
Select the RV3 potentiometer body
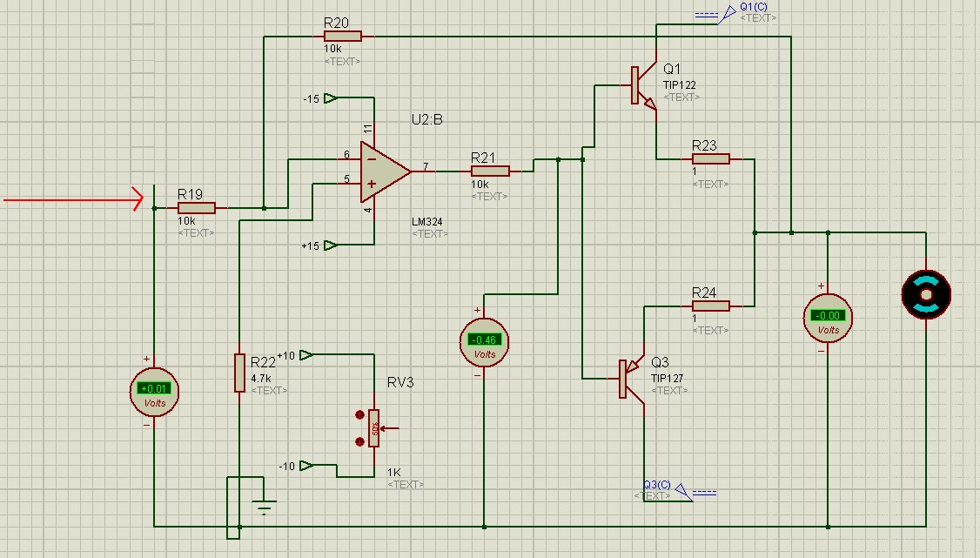373,428
